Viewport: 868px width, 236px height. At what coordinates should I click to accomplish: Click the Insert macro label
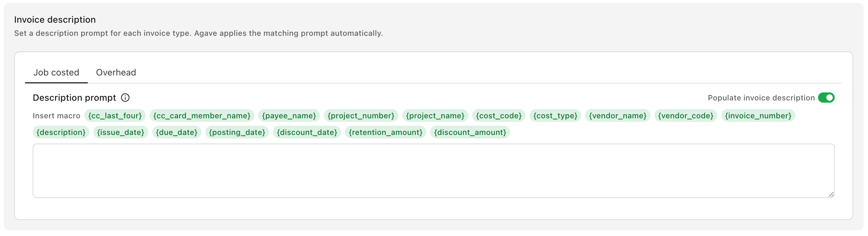pos(56,116)
